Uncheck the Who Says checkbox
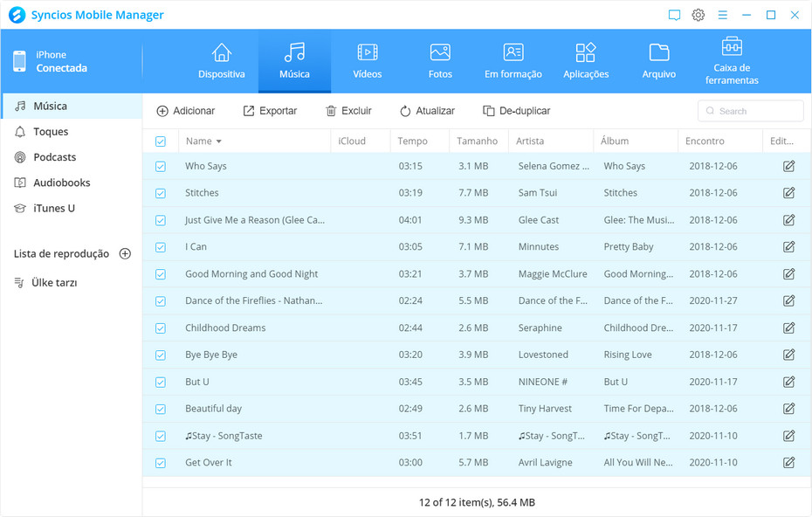This screenshot has width=812, height=517. tap(161, 166)
